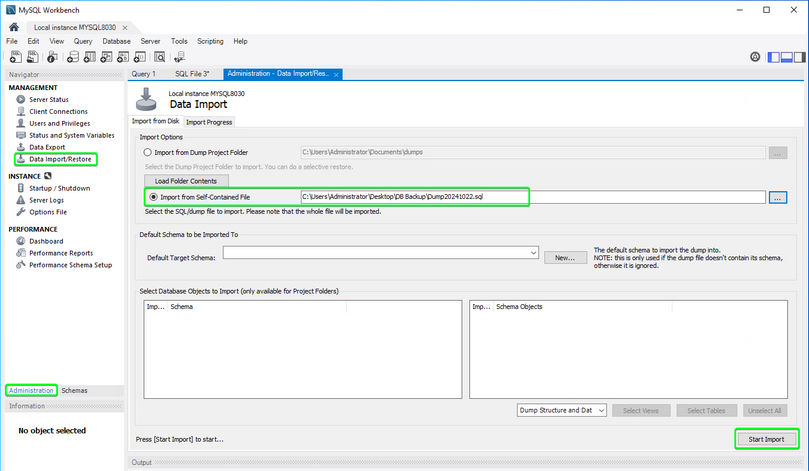Switch to the Import from Disk tab
Image resolution: width=809 pixels, height=471 pixels.
coord(155,121)
